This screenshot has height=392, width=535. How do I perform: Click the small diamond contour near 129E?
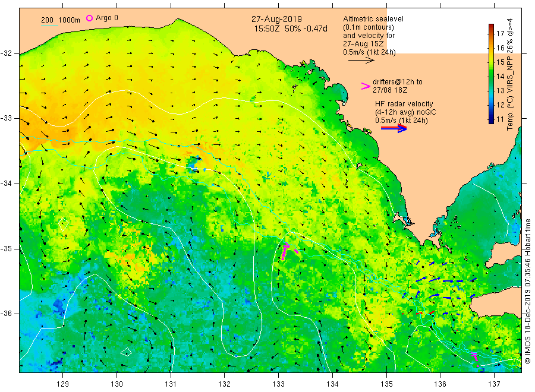click(64, 225)
